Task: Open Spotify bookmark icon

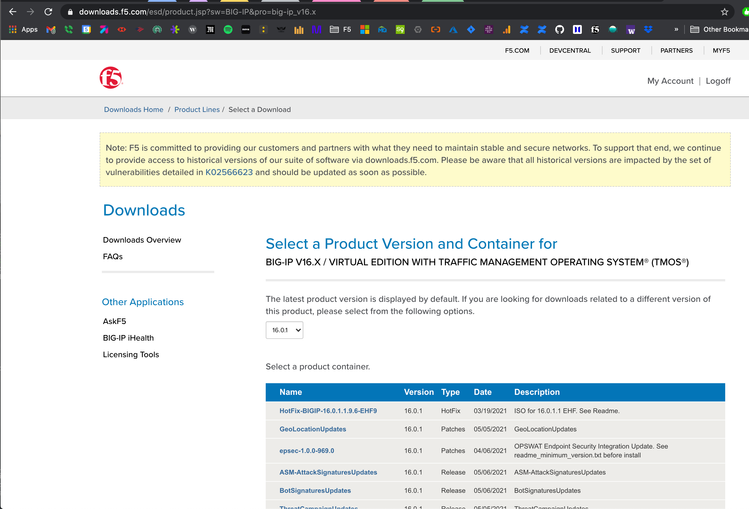Action: pos(228,30)
